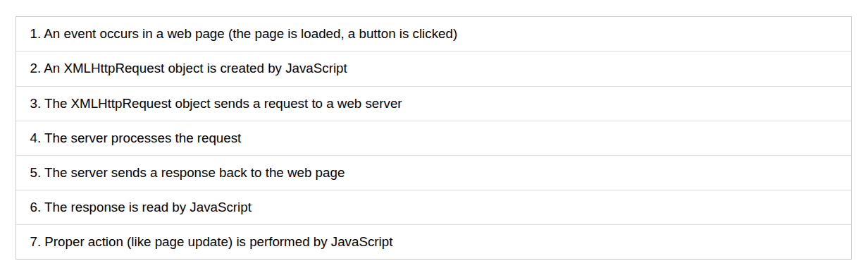The image size is (868, 273).
Task: Select row three about sending a request
Action: 433,103
